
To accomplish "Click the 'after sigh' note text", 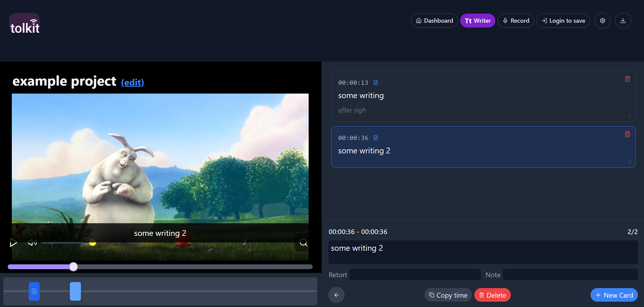I will 352,110.
